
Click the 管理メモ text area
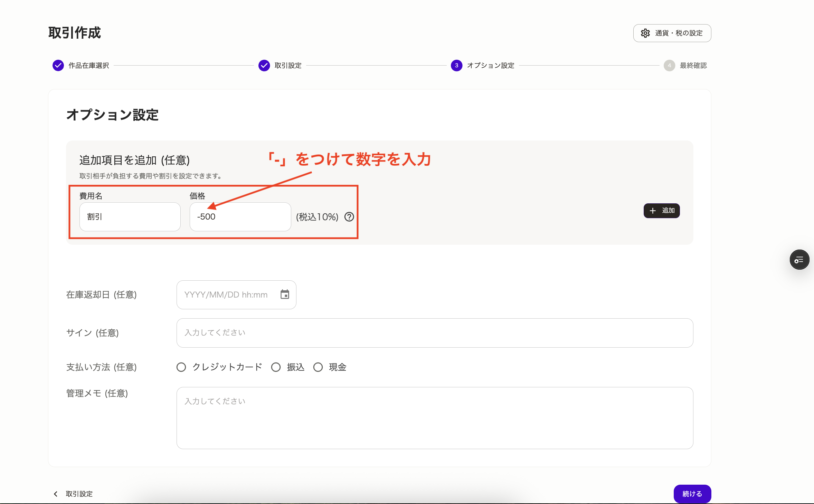pos(435,418)
